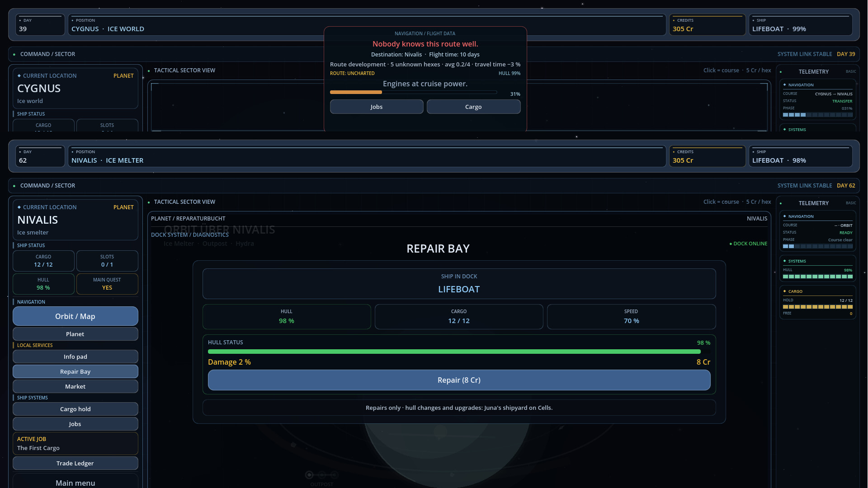Click the "TRANSFER" status value in Telemetry
Image resolution: width=868 pixels, height=488 pixels.
pyautogui.click(x=842, y=101)
